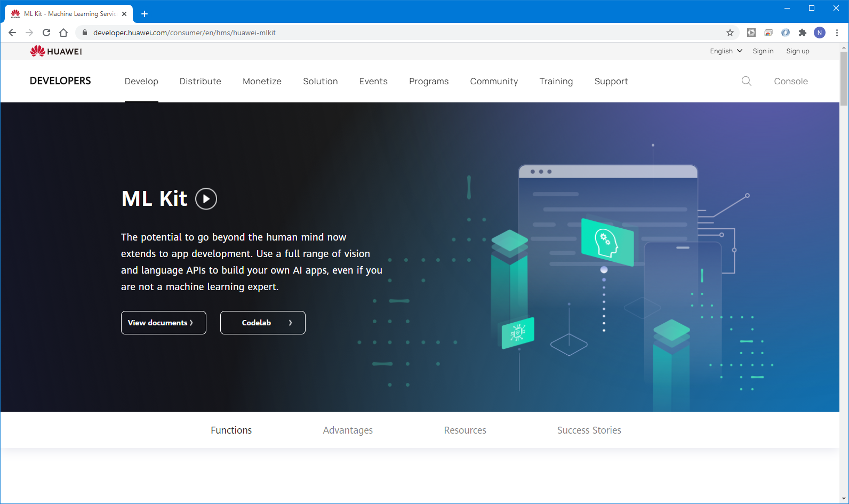Select the ML Kit browser tab
849x504 pixels.
point(69,14)
